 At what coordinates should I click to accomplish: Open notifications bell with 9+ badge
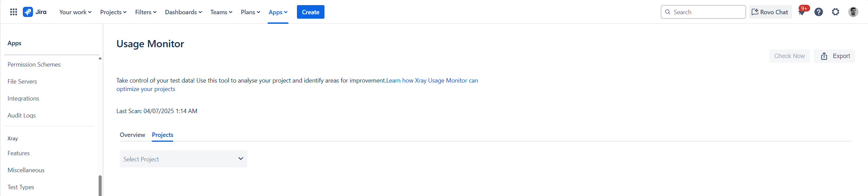pos(802,12)
